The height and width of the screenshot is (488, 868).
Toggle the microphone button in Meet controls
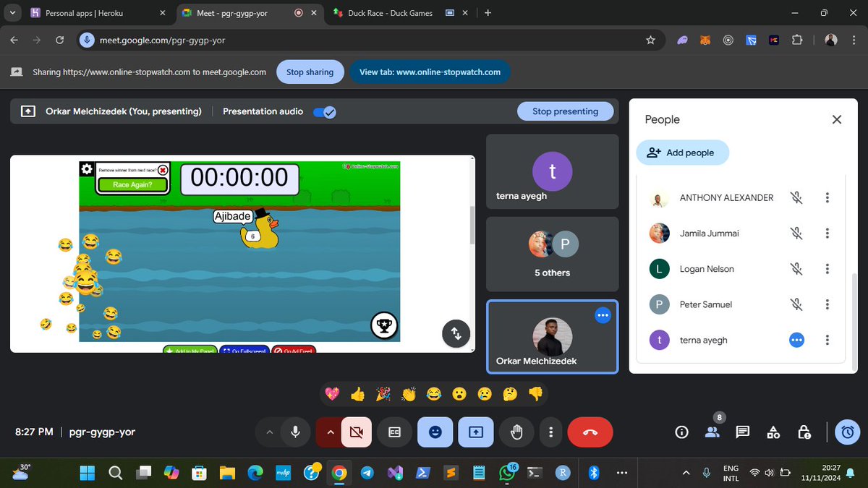pyautogui.click(x=295, y=432)
